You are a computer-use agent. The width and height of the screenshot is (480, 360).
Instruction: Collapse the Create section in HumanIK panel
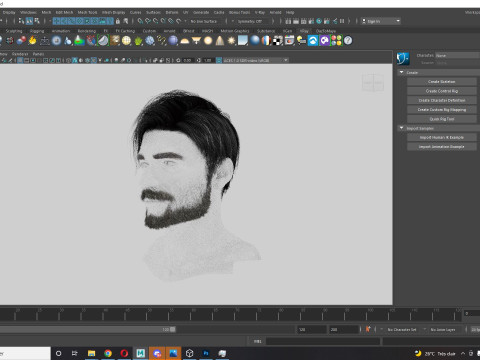point(402,72)
